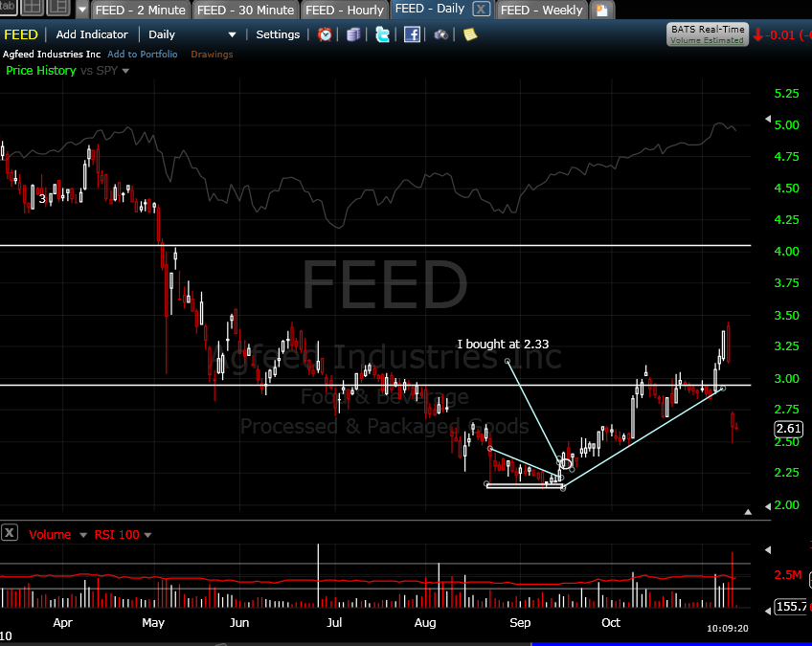
Task: Click the Price History label
Action: coord(41,71)
